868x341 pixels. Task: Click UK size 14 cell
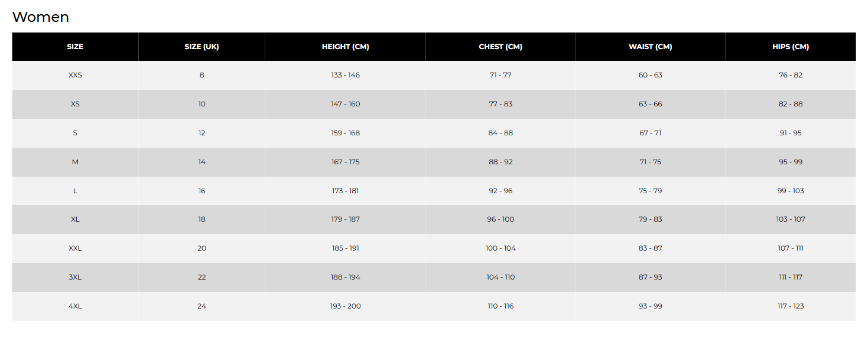pyautogui.click(x=201, y=162)
